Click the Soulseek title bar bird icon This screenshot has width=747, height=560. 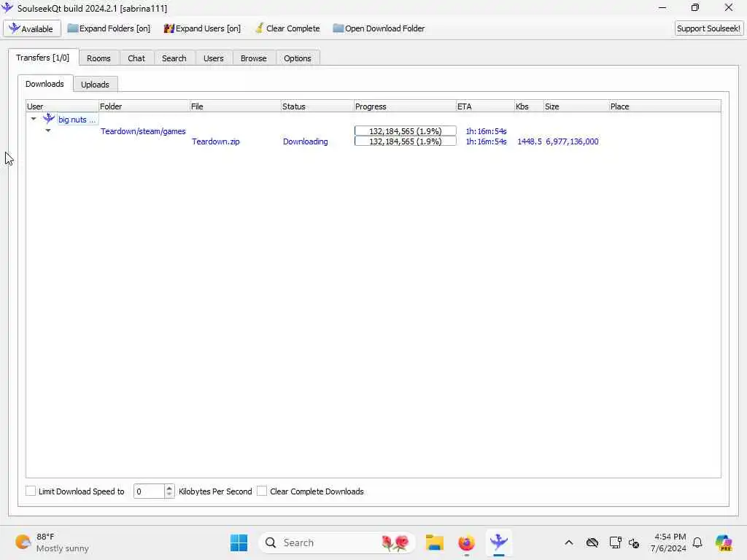click(7, 7)
